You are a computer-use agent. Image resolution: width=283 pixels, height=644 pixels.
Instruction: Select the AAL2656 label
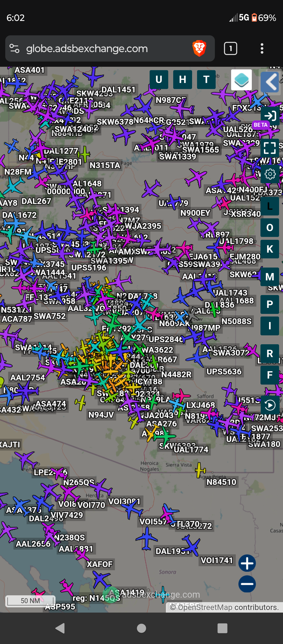[33, 544]
